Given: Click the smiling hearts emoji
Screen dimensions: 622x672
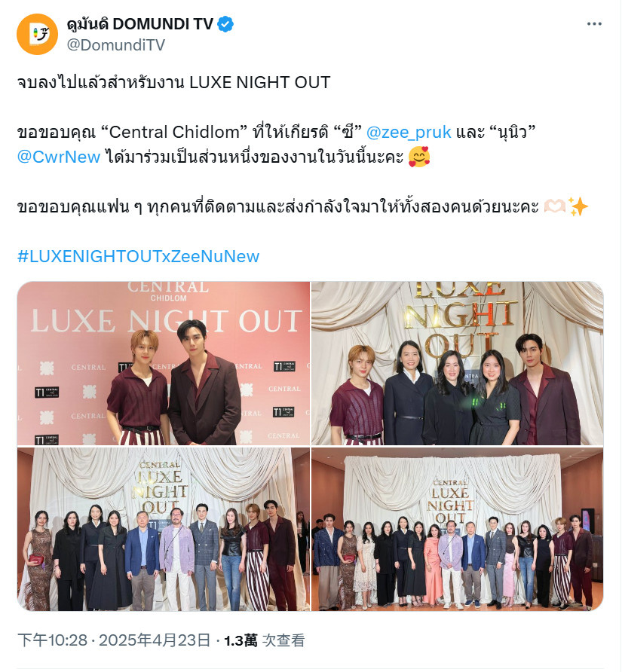Looking at the screenshot, I should tap(419, 157).
